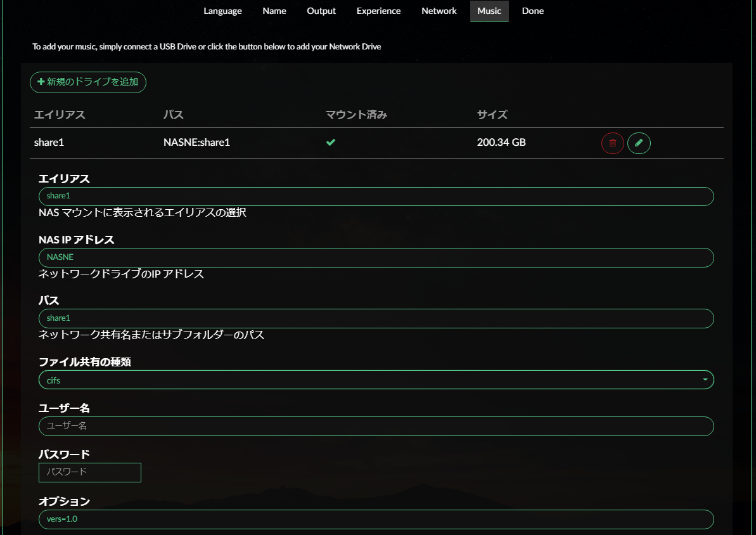The image size is (756, 535).
Task: Click the エイリアス column header in table
Action: pos(60,115)
